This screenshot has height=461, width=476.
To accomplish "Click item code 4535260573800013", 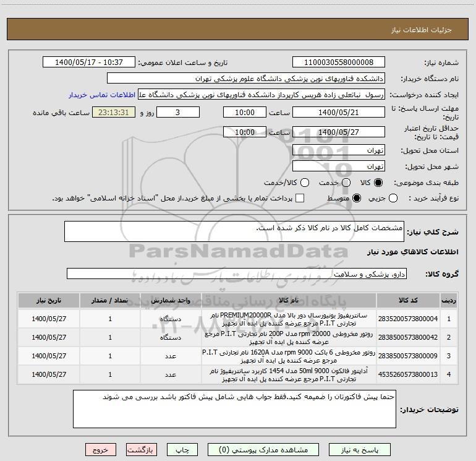I will pyautogui.click(x=408, y=374).
